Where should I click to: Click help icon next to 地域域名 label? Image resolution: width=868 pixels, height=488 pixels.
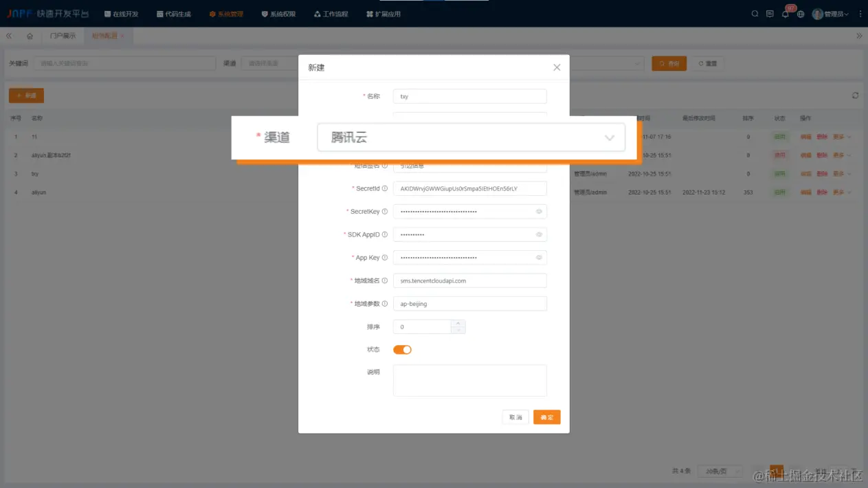[x=385, y=280]
